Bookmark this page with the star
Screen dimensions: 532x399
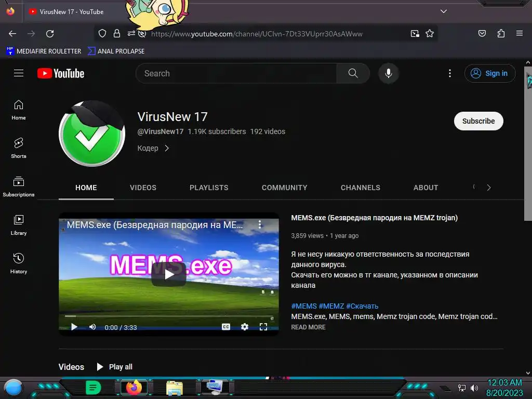coord(430,34)
